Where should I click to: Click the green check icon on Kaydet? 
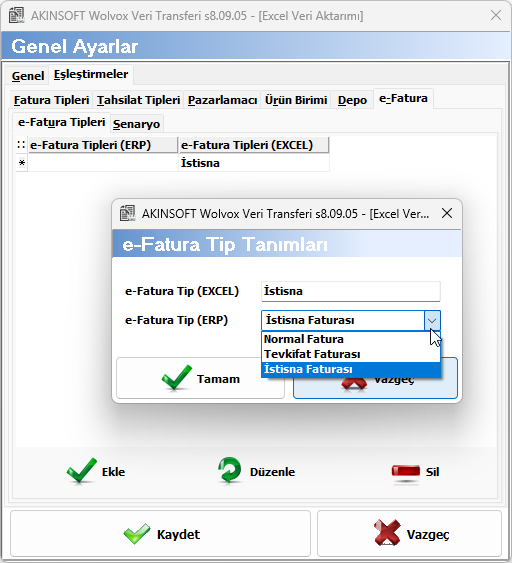pos(137,534)
